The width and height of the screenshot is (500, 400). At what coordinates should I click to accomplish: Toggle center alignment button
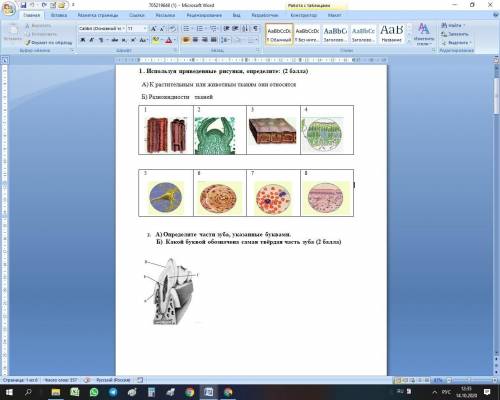(x=196, y=40)
